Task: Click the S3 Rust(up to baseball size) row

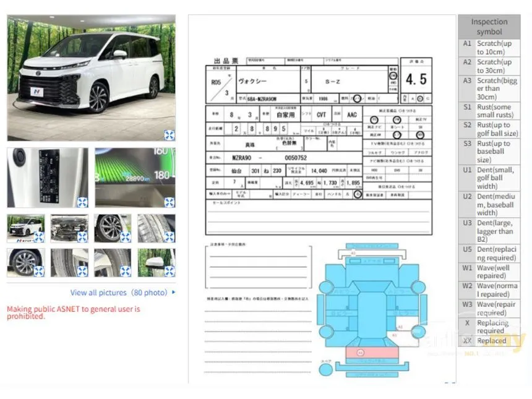Action: 489,152
